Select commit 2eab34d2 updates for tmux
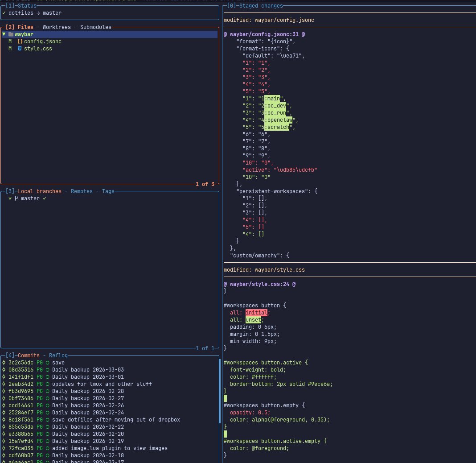 click(x=110, y=384)
